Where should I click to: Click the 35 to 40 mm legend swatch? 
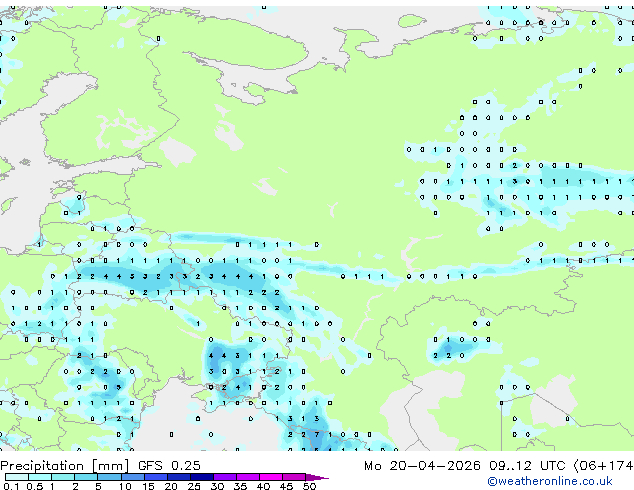[x=247, y=477]
